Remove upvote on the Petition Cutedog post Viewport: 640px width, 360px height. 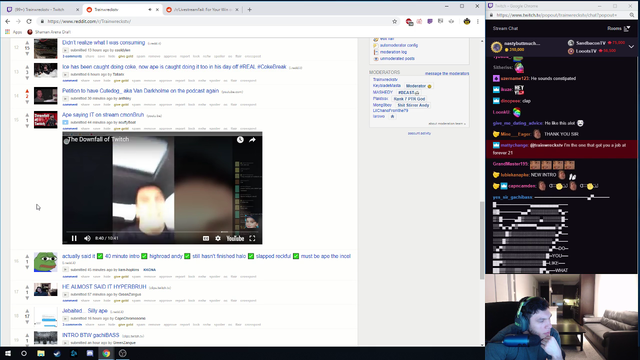(27, 91)
